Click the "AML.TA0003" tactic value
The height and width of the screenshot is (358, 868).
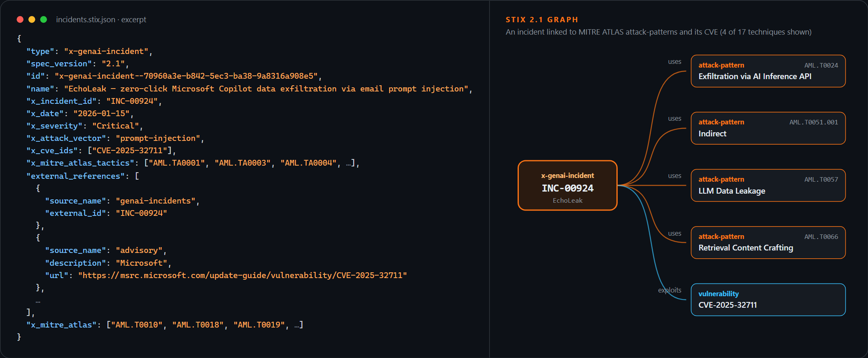click(243, 163)
